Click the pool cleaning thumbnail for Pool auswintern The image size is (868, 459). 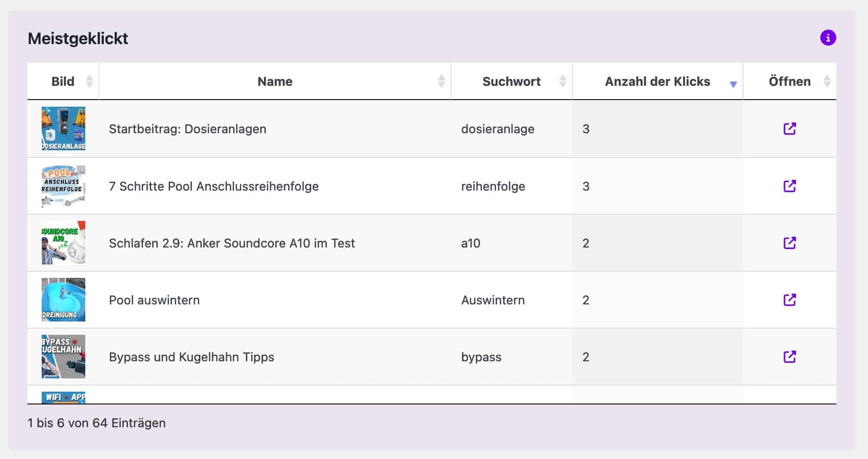(x=63, y=300)
